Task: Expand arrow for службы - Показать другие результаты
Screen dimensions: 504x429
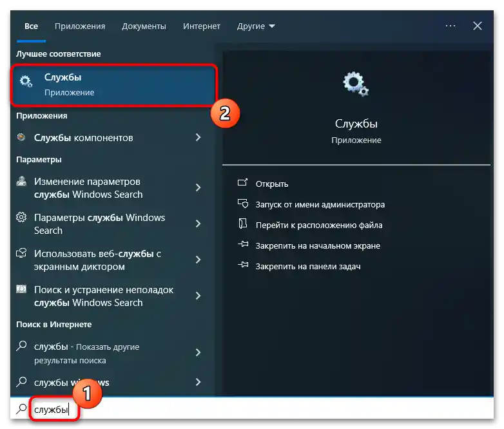Action: tap(199, 352)
